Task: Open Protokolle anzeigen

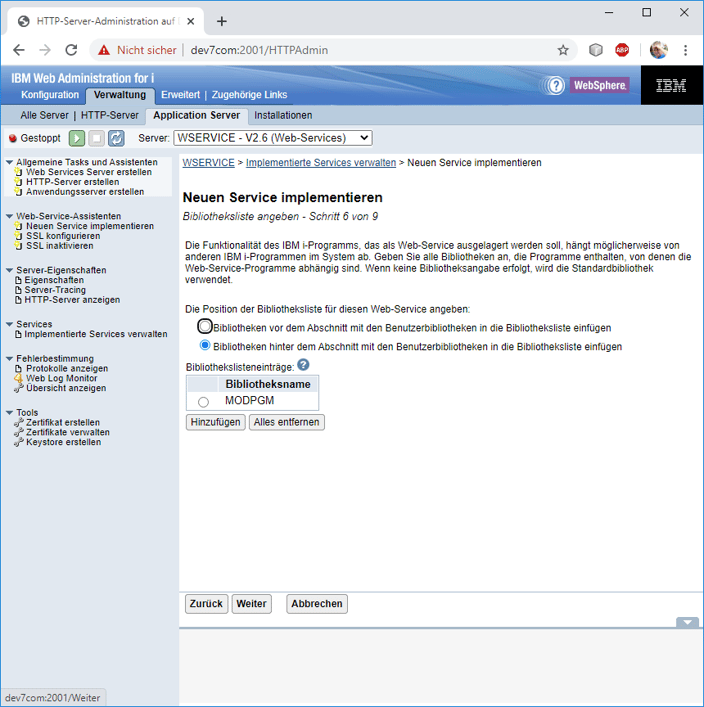Action: pyautogui.click(x=67, y=368)
